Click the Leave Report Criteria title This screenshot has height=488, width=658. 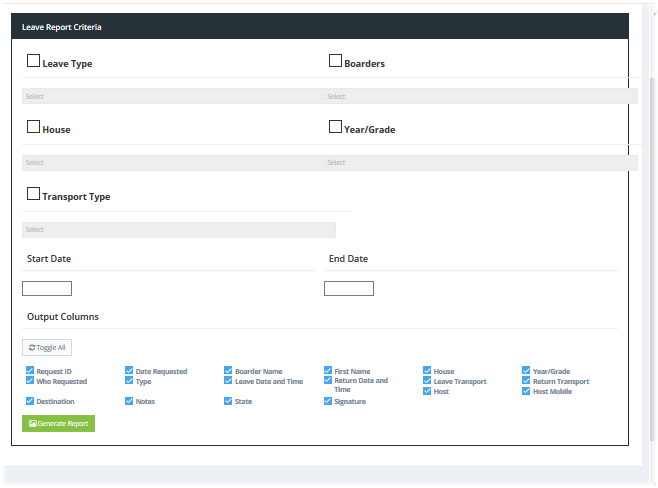[62, 27]
